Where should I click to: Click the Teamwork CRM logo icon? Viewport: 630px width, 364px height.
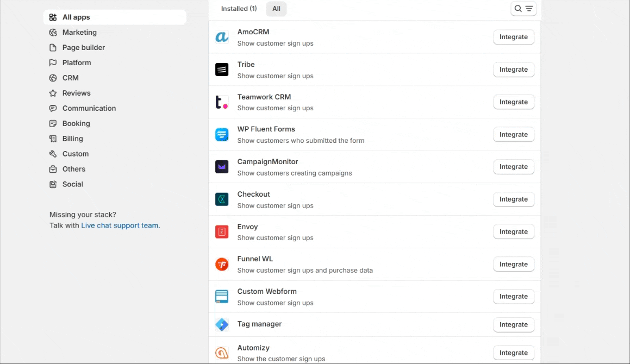coord(222,102)
